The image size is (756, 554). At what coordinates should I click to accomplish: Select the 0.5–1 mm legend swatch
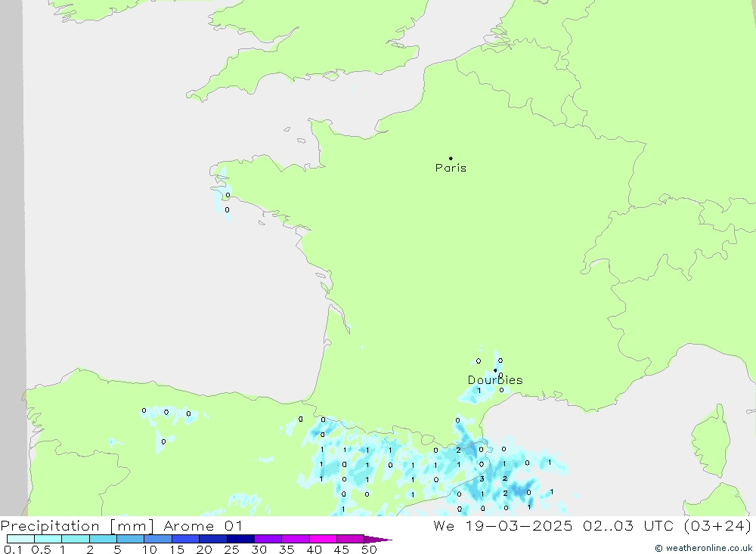[48, 539]
